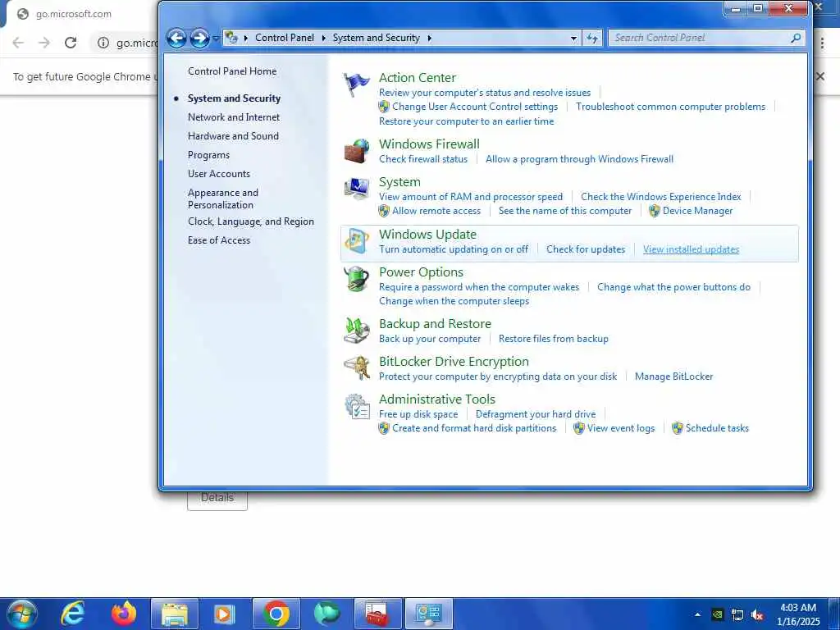Open the Windows Update icon
The image size is (840, 630).
click(x=356, y=241)
